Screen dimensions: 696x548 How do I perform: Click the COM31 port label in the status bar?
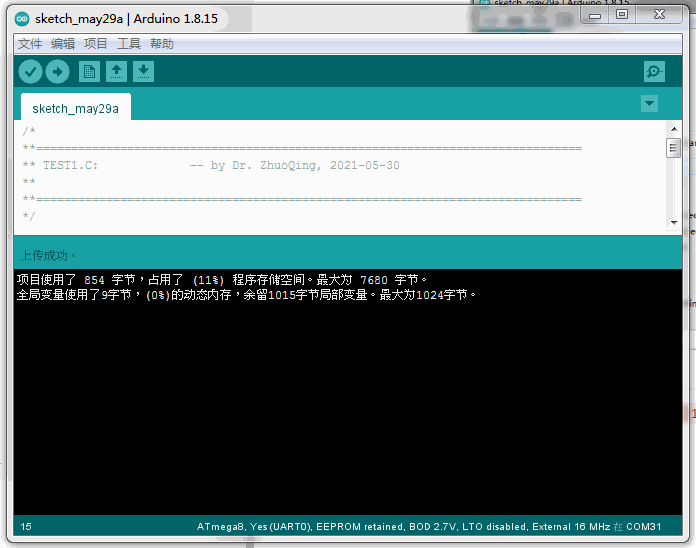[644, 527]
